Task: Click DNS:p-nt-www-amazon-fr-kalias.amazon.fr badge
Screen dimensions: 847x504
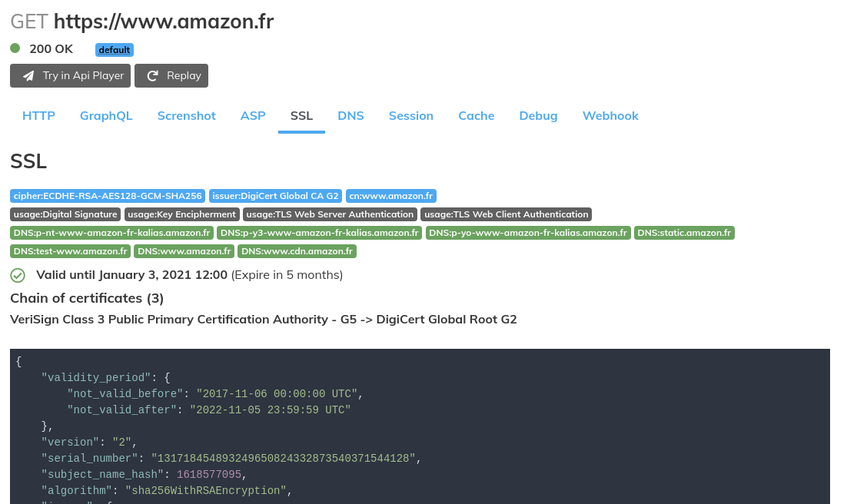Action: pyautogui.click(x=111, y=233)
